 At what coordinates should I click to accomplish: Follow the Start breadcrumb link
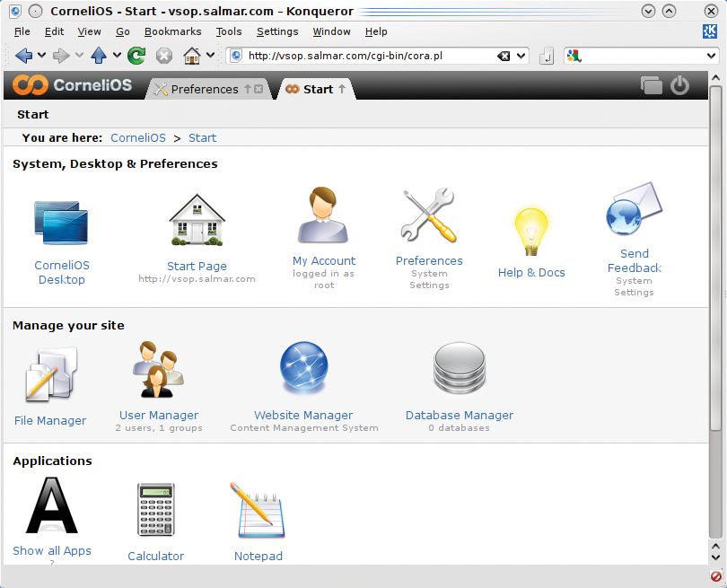point(203,137)
